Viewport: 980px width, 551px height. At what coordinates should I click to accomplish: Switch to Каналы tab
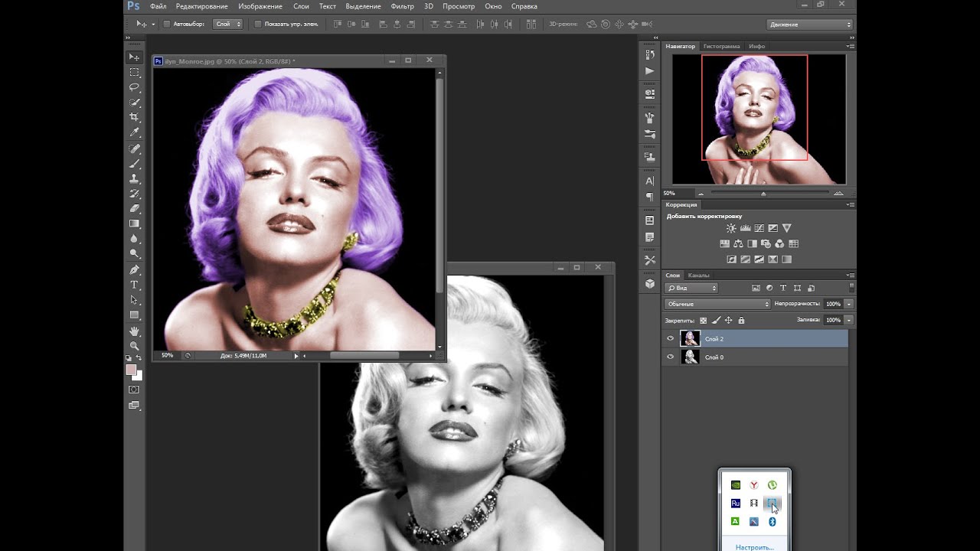[x=698, y=275]
